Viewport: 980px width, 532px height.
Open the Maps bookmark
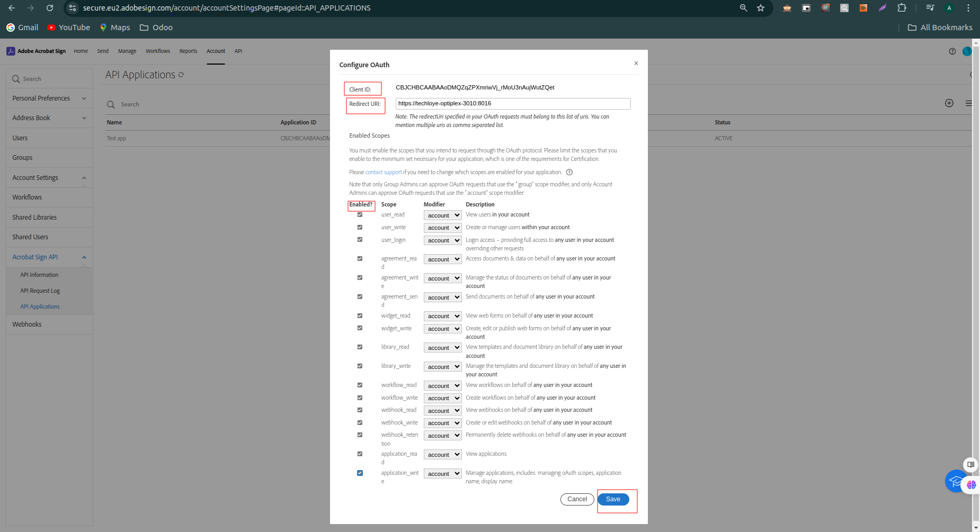tap(114, 28)
